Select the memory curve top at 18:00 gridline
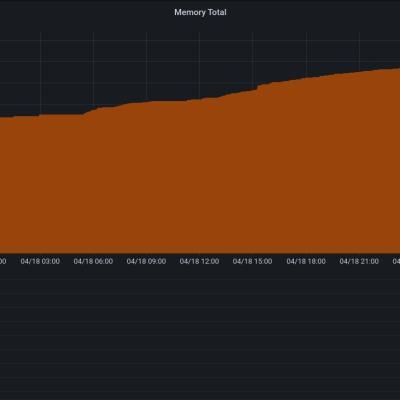 [x=307, y=77]
